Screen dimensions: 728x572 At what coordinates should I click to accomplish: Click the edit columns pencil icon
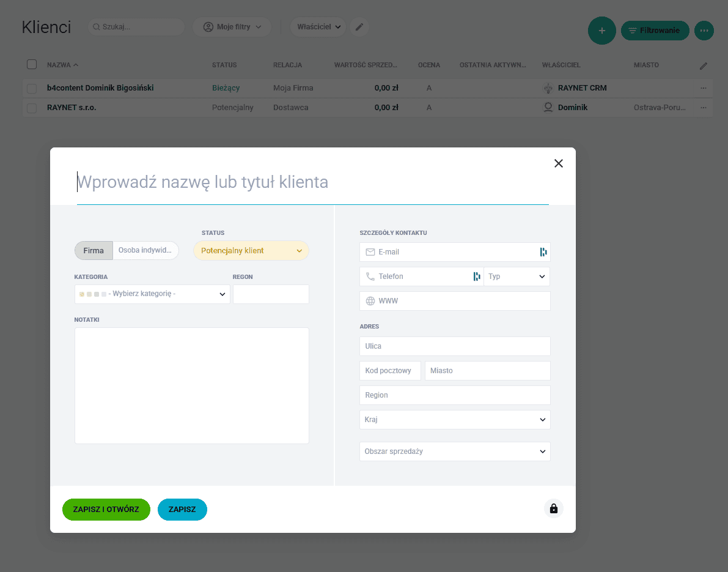coord(704,65)
